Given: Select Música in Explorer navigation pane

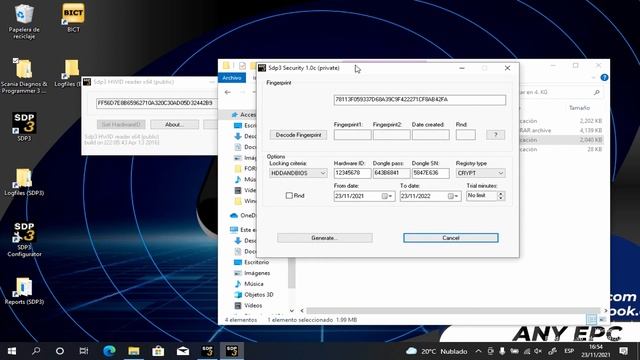Looking at the screenshot, I should point(253,284).
